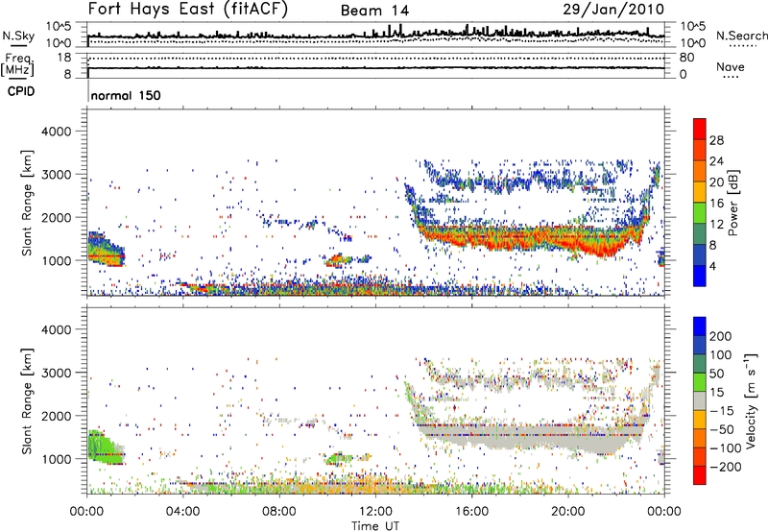The width and height of the screenshot is (768, 532).
Task: Click the 'Freq. [MHz]' label
Action: coord(17,65)
